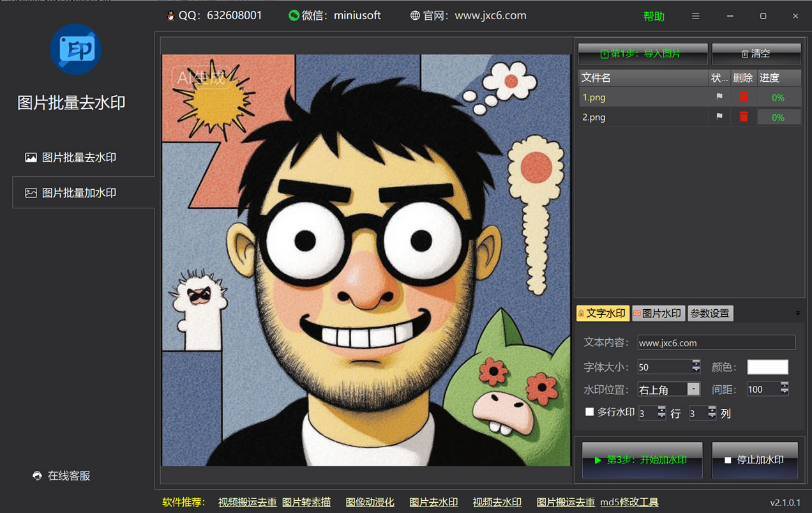Click the watermark text content field

pos(716,343)
